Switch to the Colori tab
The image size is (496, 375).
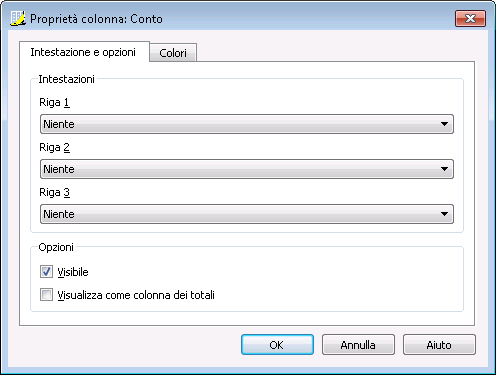pyautogui.click(x=173, y=53)
